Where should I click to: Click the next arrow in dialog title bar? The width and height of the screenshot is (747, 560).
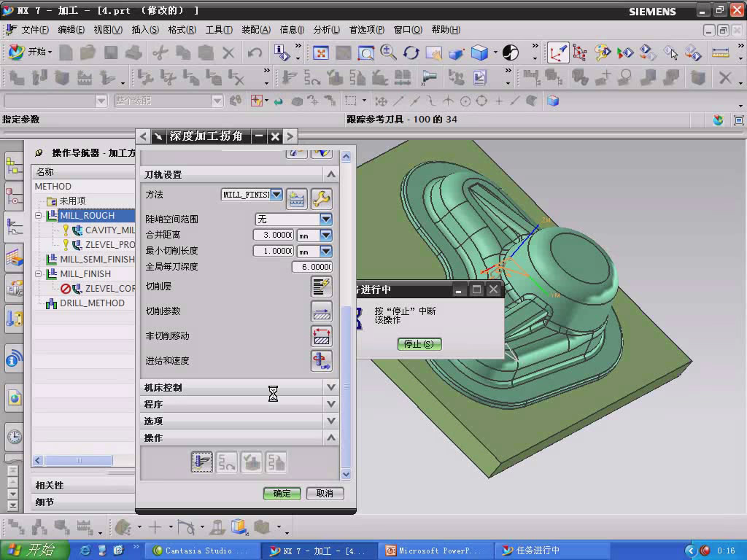[290, 136]
